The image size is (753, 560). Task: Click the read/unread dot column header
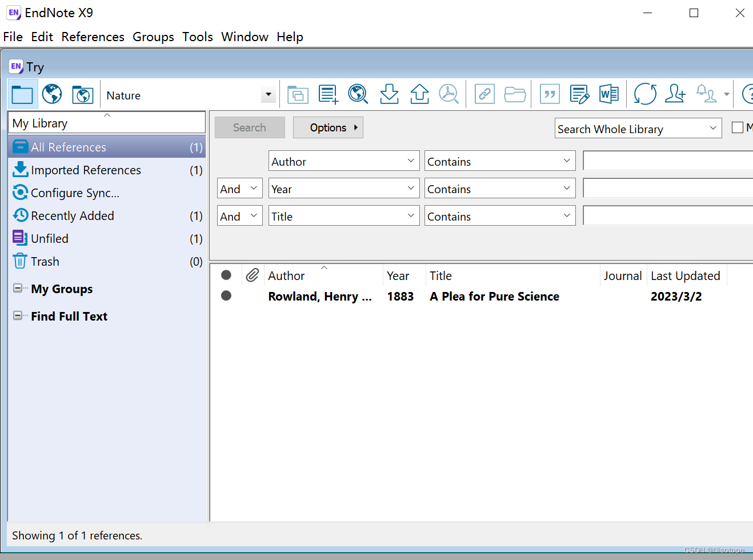[226, 275]
